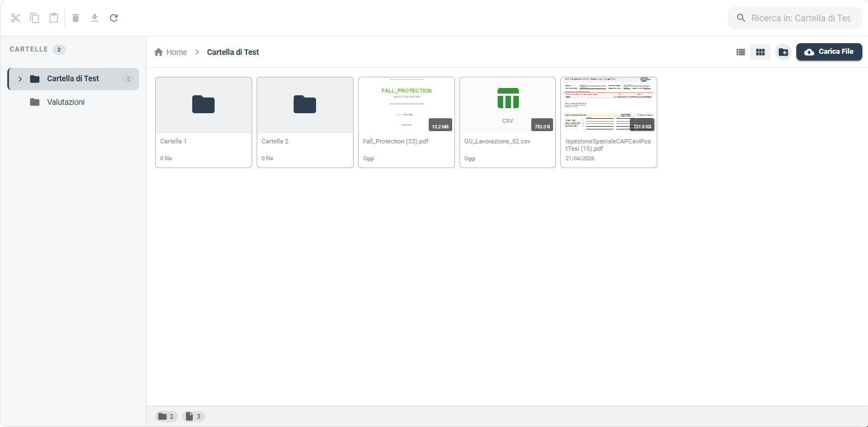The height and width of the screenshot is (427, 868).
Task: Click the search field Ricerca in
Action: (x=800, y=18)
